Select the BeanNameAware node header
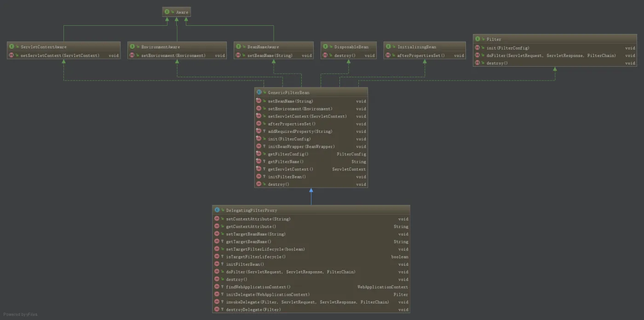Screen dimensions: 644x320 click(273, 46)
